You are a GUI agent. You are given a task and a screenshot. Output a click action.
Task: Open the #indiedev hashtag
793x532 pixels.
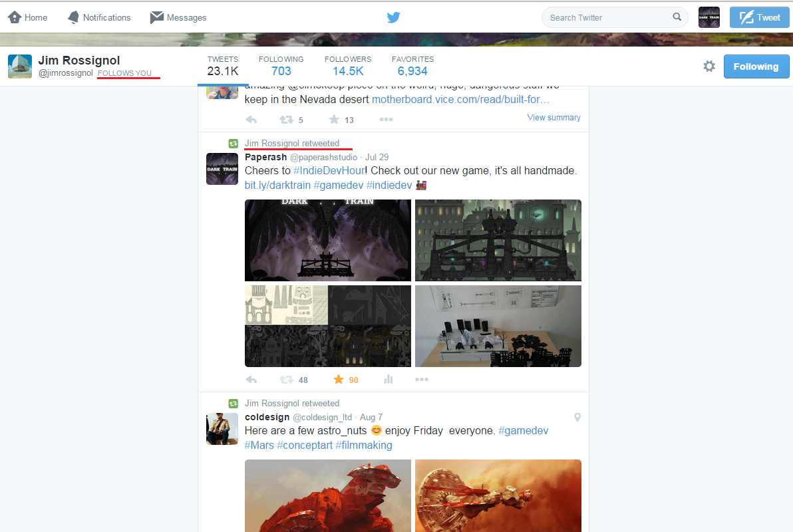click(x=389, y=186)
